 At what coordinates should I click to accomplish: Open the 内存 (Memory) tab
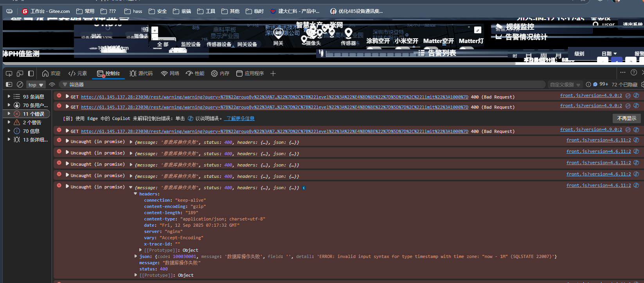(x=220, y=73)
